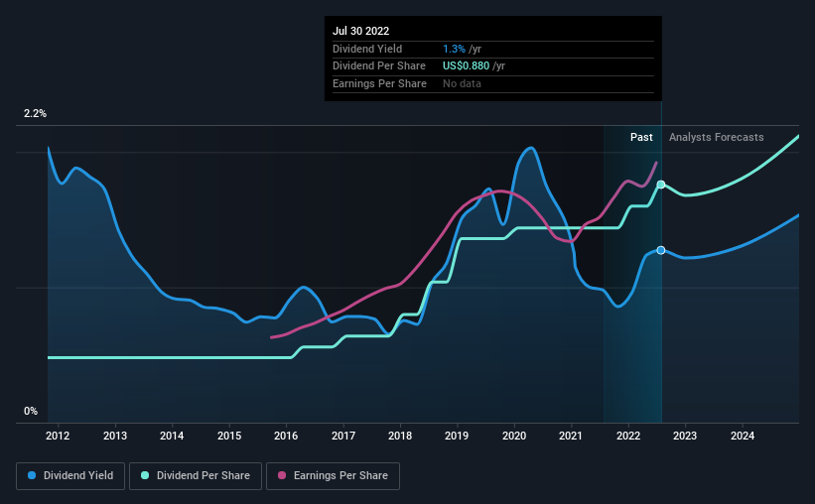Toggle the Dividend Per Share legend button
815x504 pixels.
(x=196, y=476)
